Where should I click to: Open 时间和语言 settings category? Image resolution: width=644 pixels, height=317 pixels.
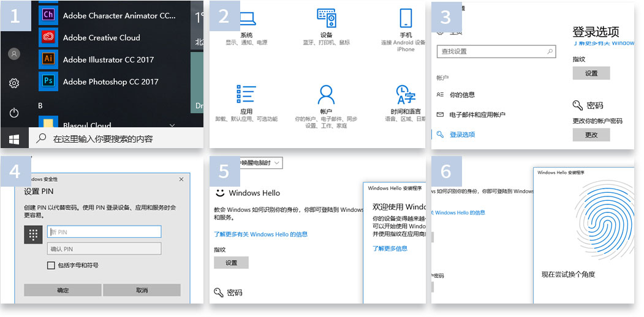pos(406,103)
